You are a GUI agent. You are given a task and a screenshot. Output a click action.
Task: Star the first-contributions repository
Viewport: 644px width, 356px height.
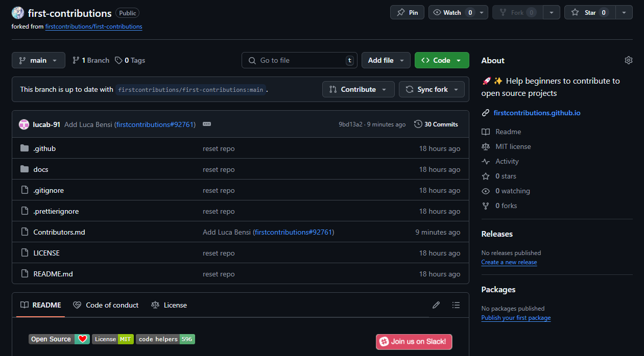click(x=590, y=12)
